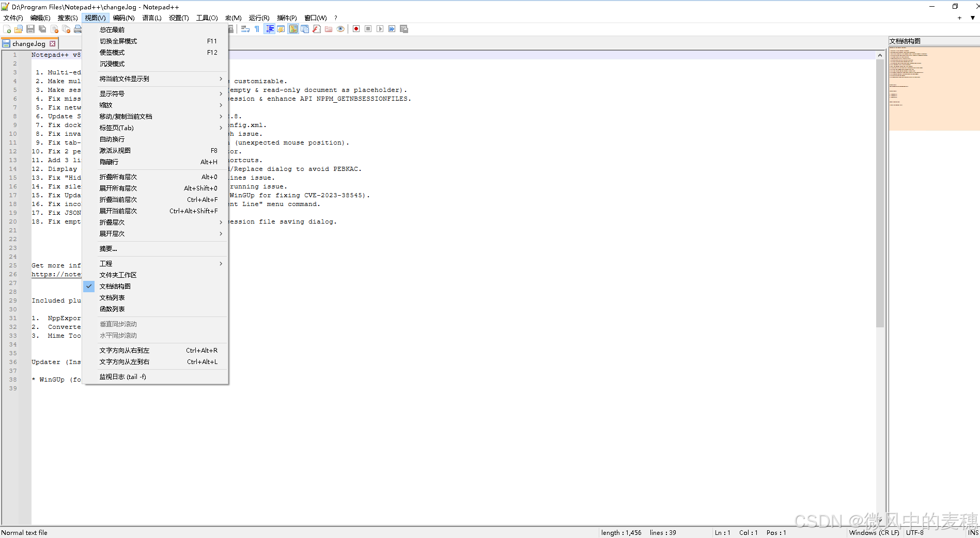Screen dimensions: 980x538
Task: Toggle the Word Wrap toolbar icon
Action: (x=245, y=29)
